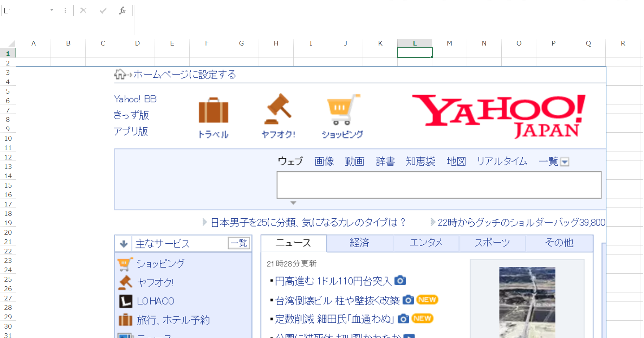Screen dimensions: 644x338
Task: Select column L header
Action: click(x=415, y=43)
